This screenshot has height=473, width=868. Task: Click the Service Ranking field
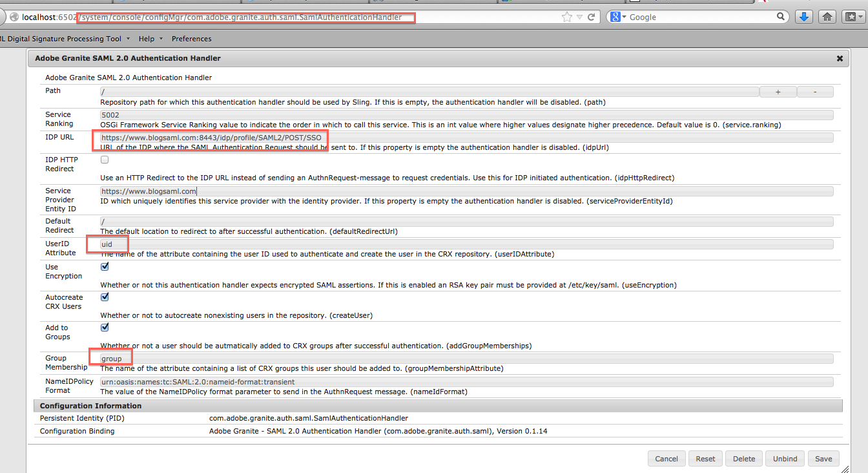(x=466, y=115)
